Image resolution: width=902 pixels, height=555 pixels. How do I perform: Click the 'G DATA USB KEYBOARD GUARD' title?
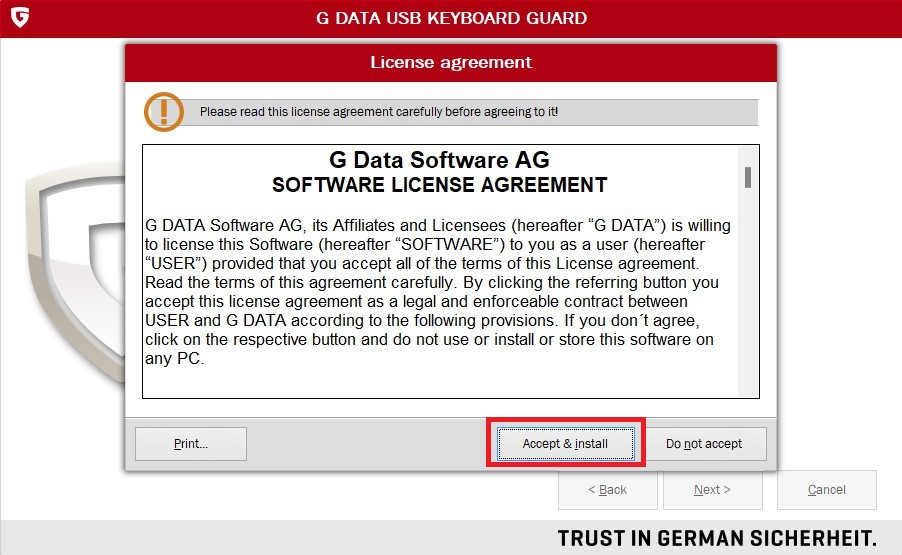coord(452,18)
